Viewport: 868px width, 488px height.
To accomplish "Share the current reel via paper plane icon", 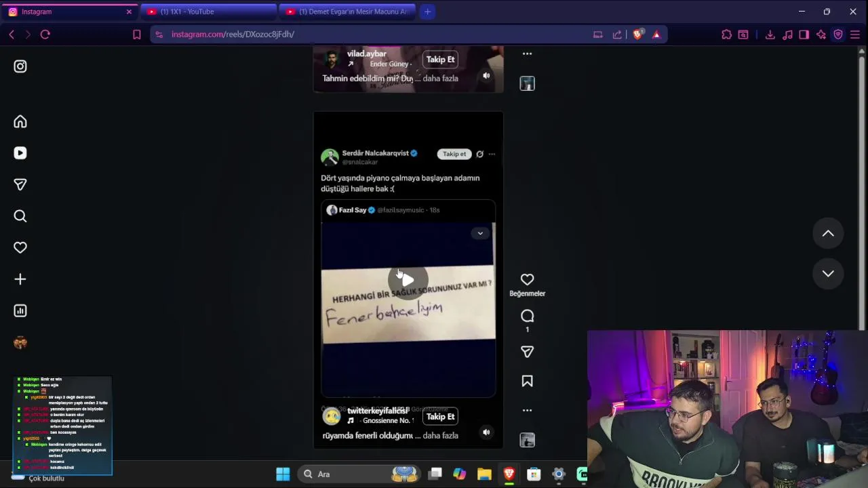I will point(527,352).
